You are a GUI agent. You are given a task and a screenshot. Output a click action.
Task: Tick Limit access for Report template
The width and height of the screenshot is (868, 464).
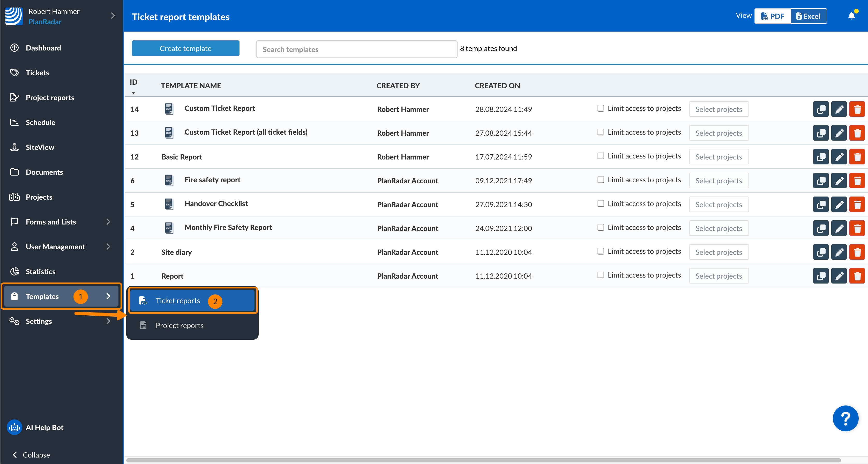(x=601, y=275)
